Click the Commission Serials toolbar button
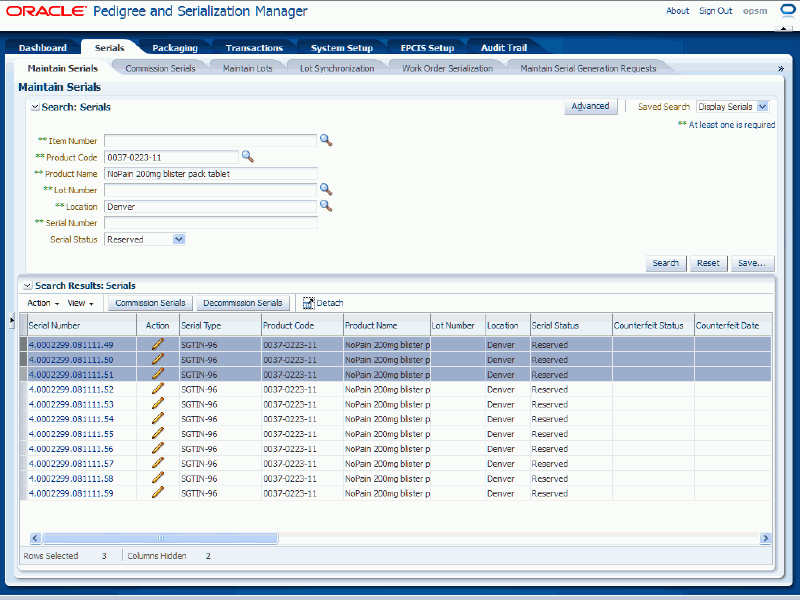 [150, 303]
